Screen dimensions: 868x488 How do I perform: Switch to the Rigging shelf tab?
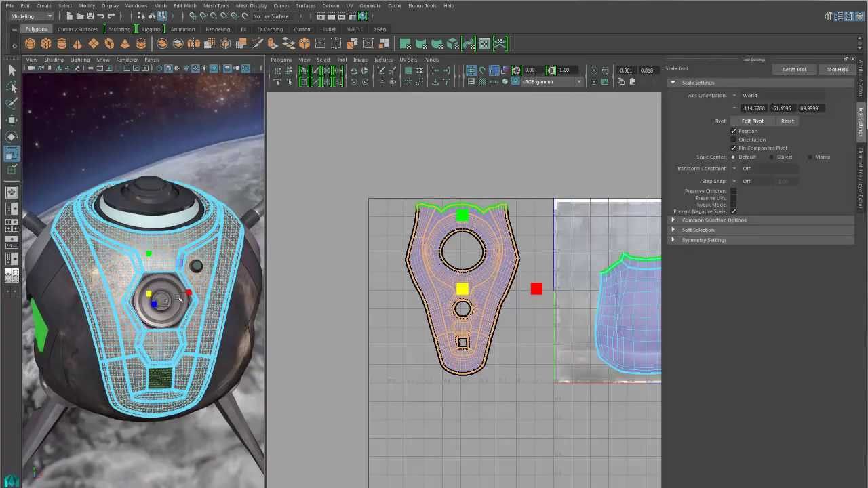tap(151, 29)
